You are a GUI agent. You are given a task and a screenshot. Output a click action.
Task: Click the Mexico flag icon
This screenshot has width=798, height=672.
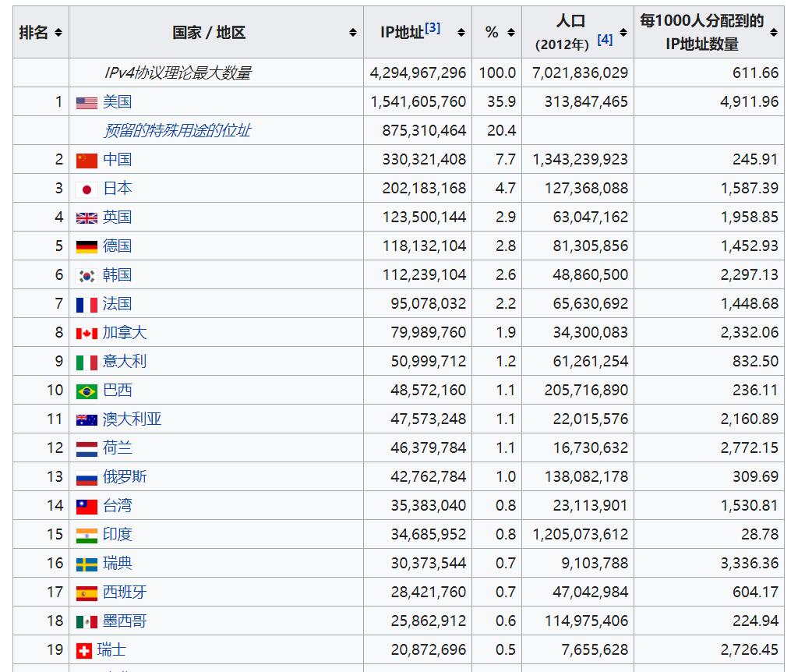(87, 622)
